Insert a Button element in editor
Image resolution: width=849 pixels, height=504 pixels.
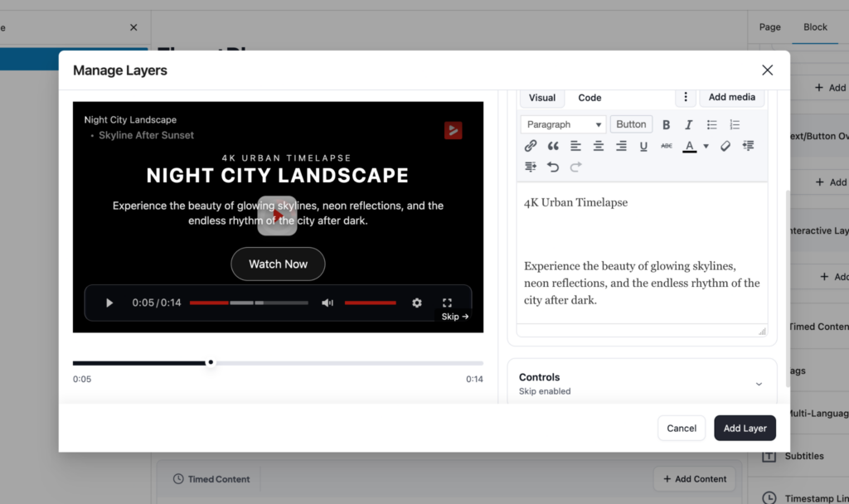click(631, 124)
